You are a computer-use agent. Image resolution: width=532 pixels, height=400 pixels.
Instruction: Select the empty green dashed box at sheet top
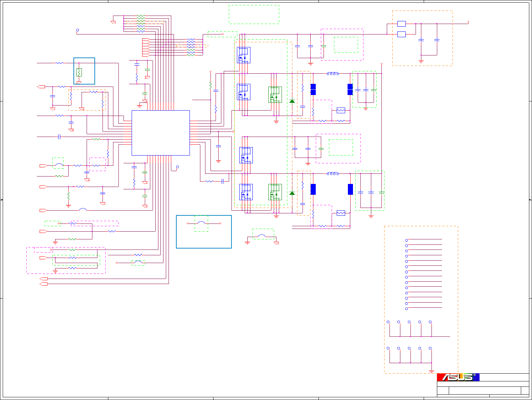tap(254, 14)
